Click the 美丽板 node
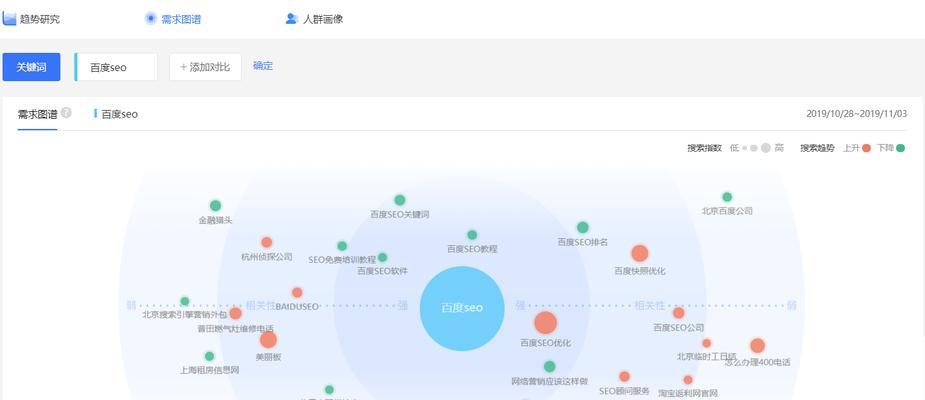The image size is (925, 400). click(268, 340)
